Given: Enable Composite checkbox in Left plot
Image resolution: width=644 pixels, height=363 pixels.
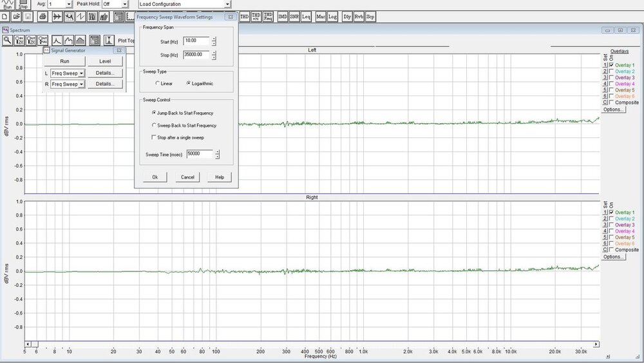Looking at the screenshot, I should tap(612, 103).
